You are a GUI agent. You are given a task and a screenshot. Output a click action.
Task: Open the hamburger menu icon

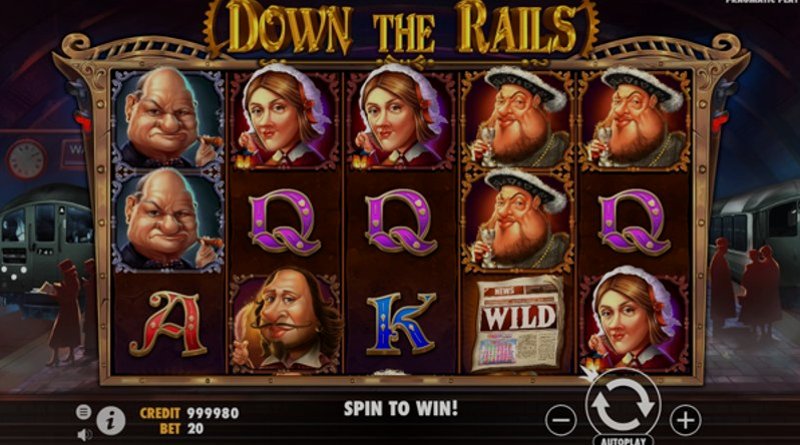click(84, 412)
